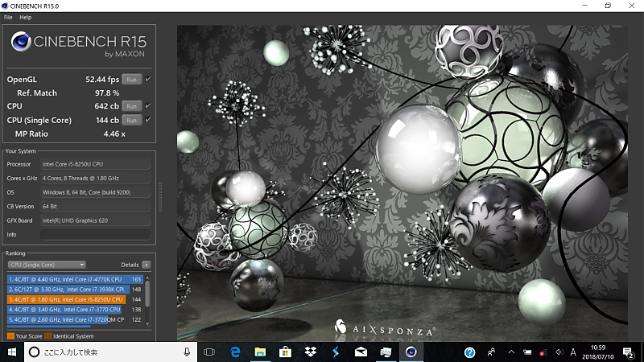Viewport: 644px width, 362px height.
Task: Click the blue help question mark icon
Action: [x=469, y=352]
